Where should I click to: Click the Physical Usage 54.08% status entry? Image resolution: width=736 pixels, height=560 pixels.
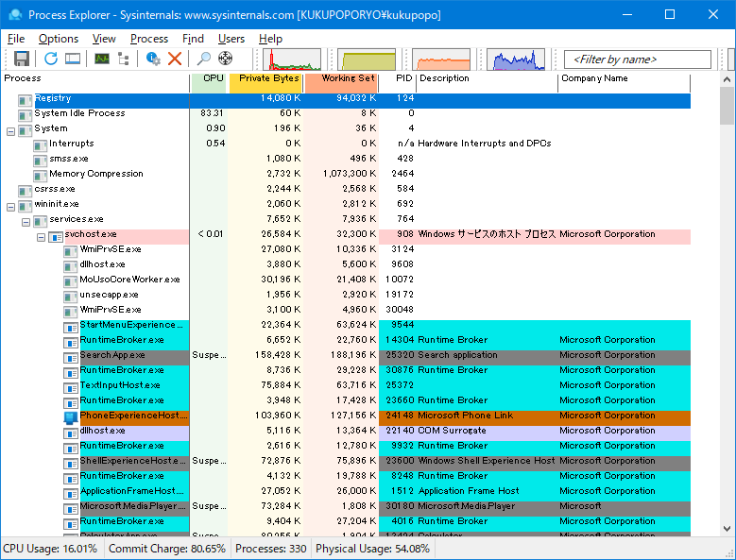(372, 549)
